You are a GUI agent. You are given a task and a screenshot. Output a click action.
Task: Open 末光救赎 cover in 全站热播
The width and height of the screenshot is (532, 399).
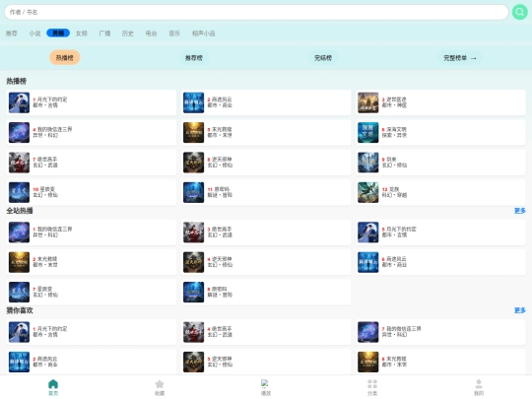click(x=19, y=262)
